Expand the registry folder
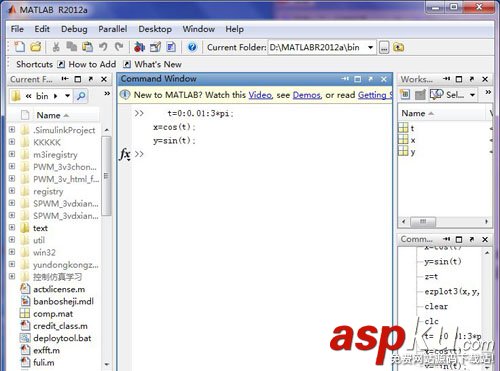 (x=12, y=191)
